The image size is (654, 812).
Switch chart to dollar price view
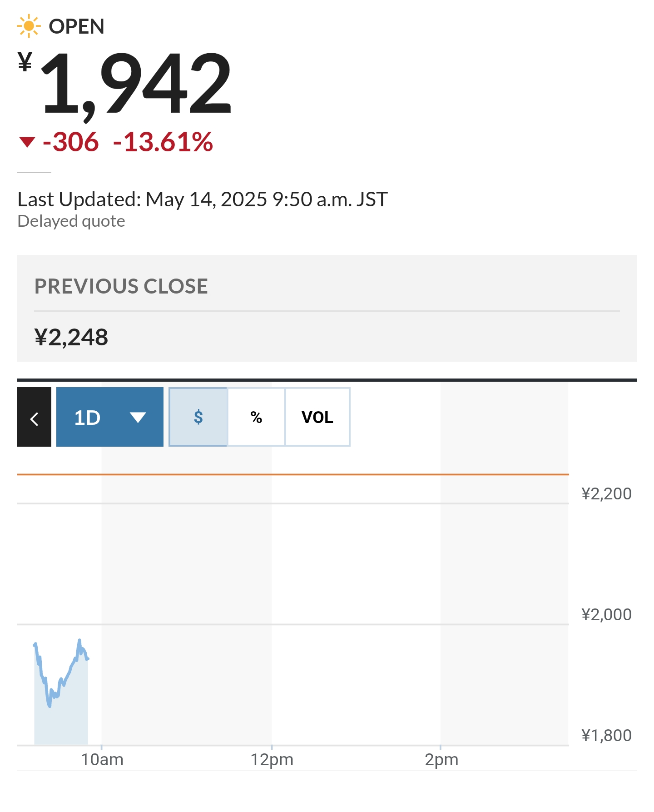(x=198, y=417)
